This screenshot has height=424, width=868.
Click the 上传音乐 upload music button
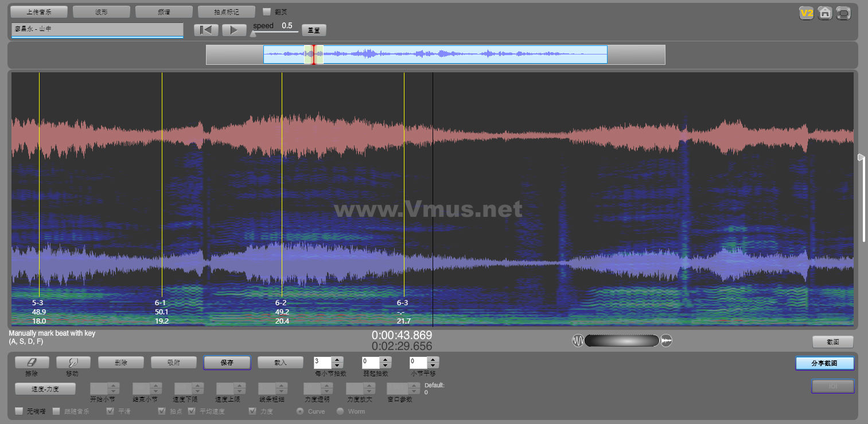[39, 11]
